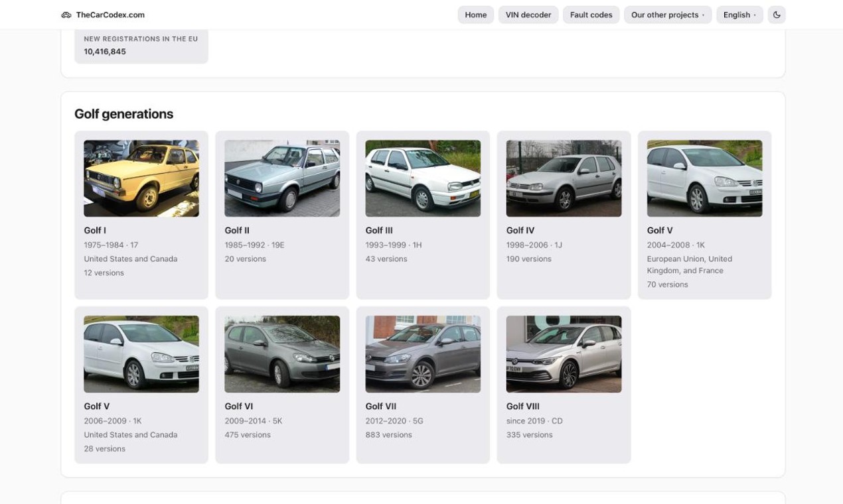
Task: Click the 1993–1999 · 1H text
Action: 394,245
